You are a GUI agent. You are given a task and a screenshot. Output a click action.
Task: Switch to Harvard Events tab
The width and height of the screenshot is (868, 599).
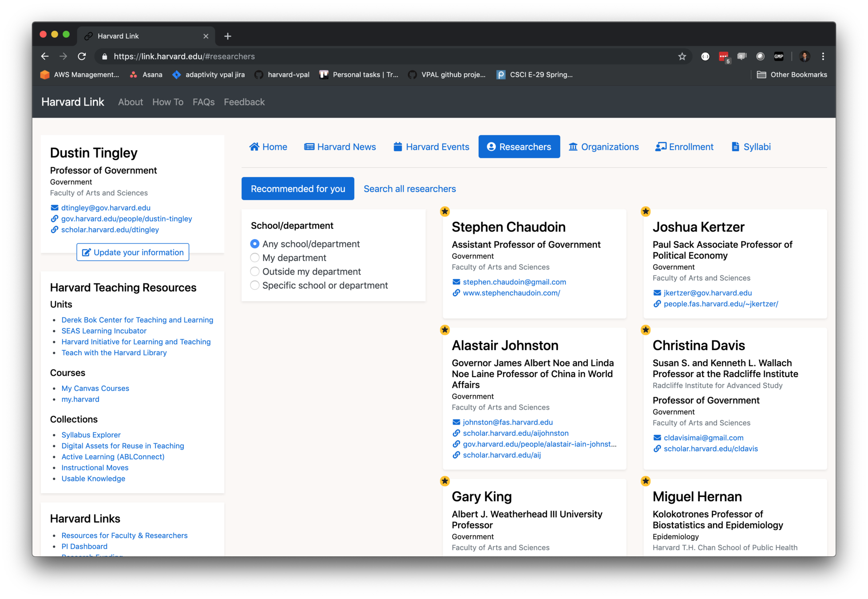pyautogui.click(x=431, y=147)
